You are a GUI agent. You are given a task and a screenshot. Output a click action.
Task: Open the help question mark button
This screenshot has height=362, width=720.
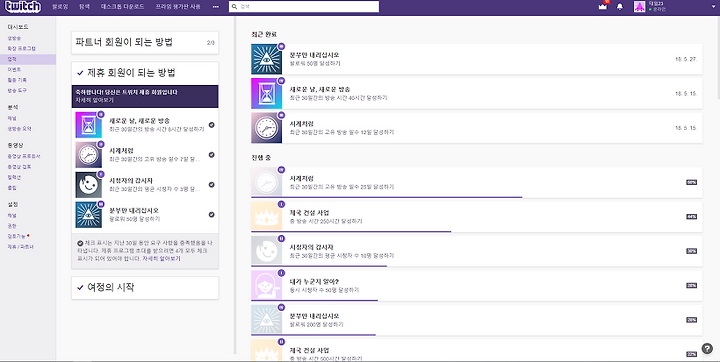[708, 349]
